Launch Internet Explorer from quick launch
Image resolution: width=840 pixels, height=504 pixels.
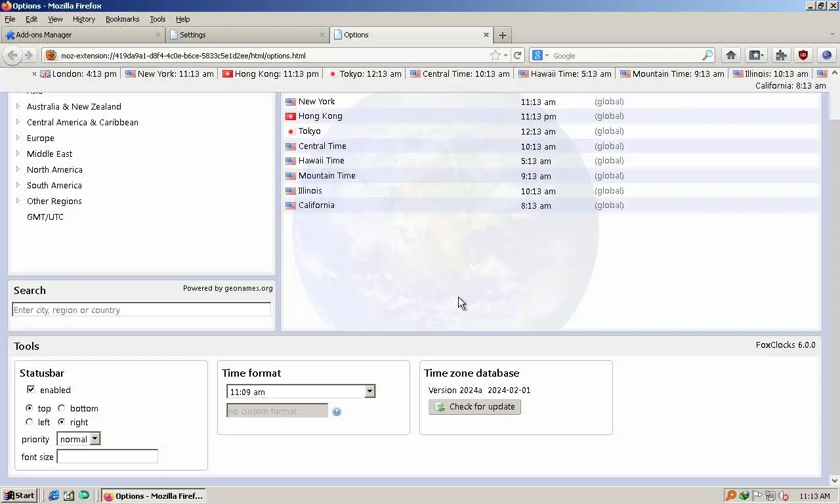point(54,495)
